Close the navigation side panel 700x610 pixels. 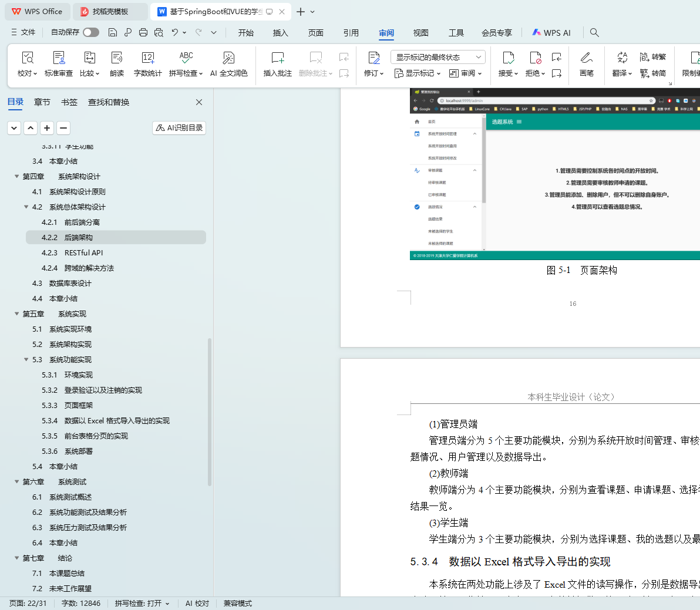tap(199, 102)
